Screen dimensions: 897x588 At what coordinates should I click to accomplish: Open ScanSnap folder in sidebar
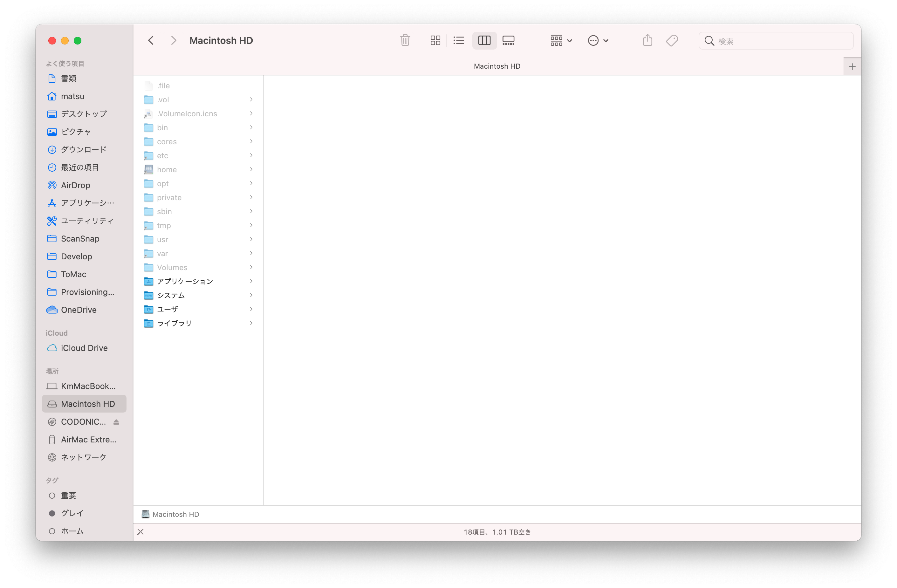[84, 239]
